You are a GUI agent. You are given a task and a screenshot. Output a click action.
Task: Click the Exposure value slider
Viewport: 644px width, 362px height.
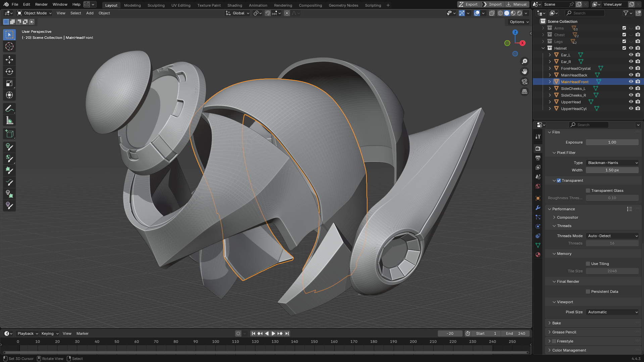pos(612,142)
